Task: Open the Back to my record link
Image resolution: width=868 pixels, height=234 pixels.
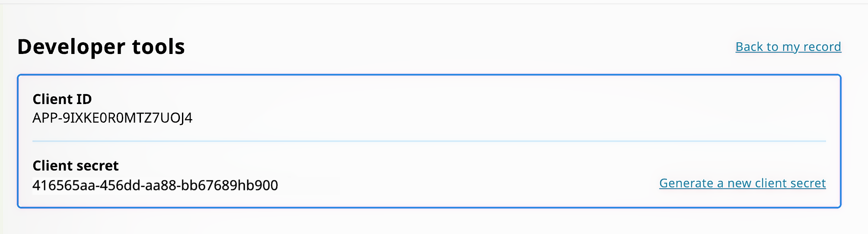Action: [x=788, y=47]
